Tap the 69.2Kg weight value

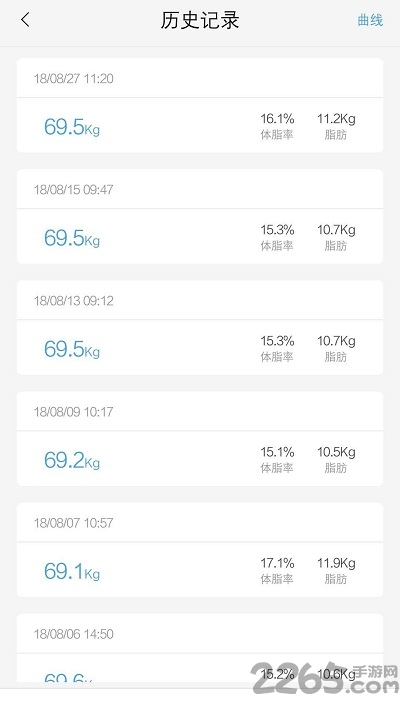72,460
